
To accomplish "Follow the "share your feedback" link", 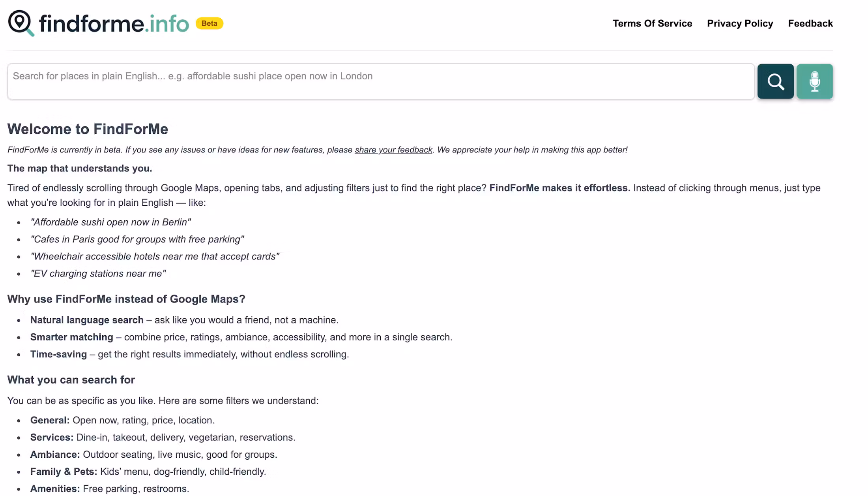I will coord(393,150).
